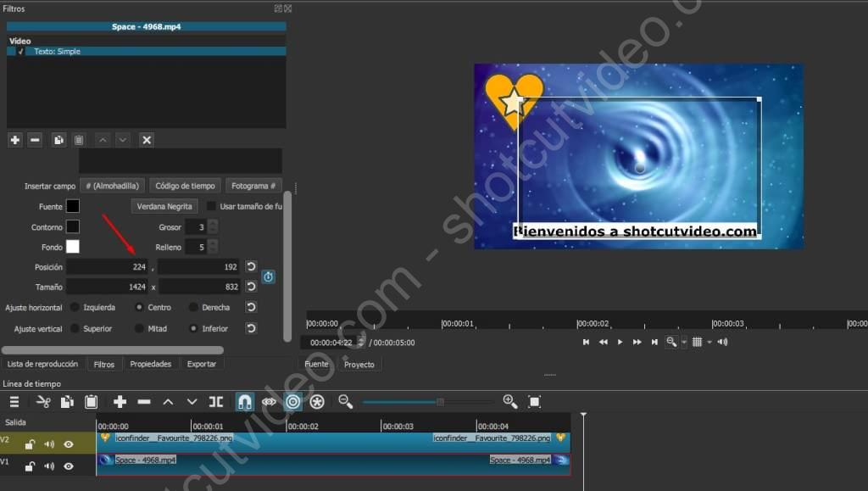Check the 'Usar tamaño de fuente' checkbox
868x491 pixels.
pos(211,206)
